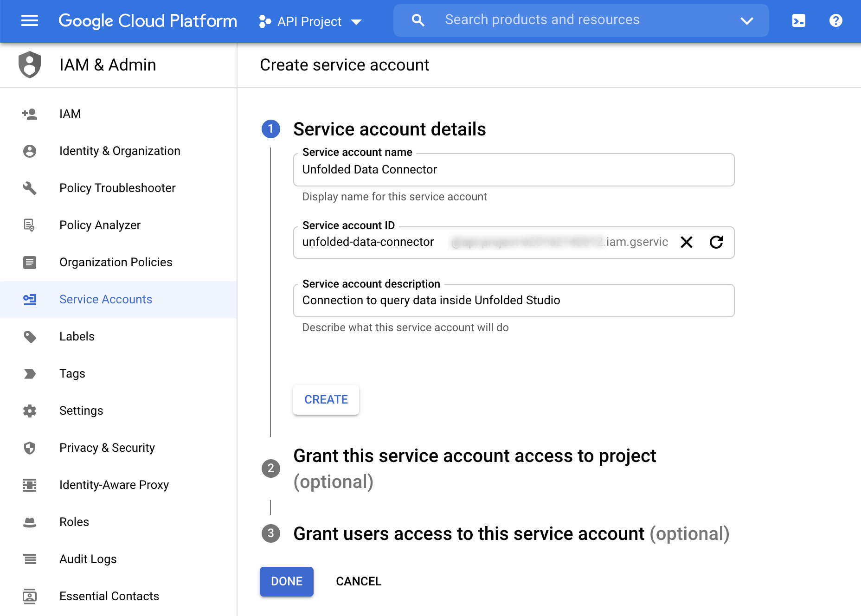Click the Identity & Organization person icon
The width and height of the screenshot is (861, 616).
(x=30, y=151)
